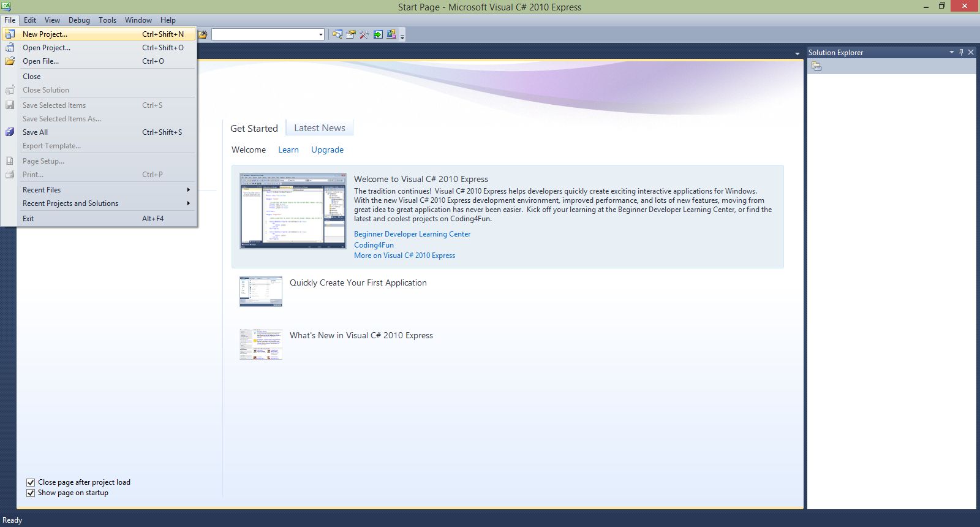Screen dimensions: 980x527
Task: Click Quickly Create Your First Application
Action: tap(358, 282)
